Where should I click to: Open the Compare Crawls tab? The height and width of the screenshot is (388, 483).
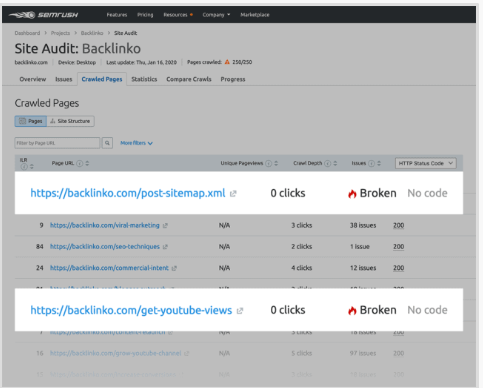(x=189, y=79)
